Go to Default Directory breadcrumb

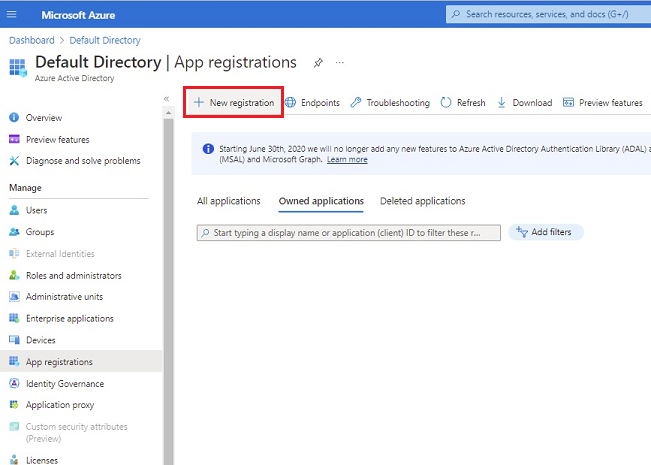(105, 40)
